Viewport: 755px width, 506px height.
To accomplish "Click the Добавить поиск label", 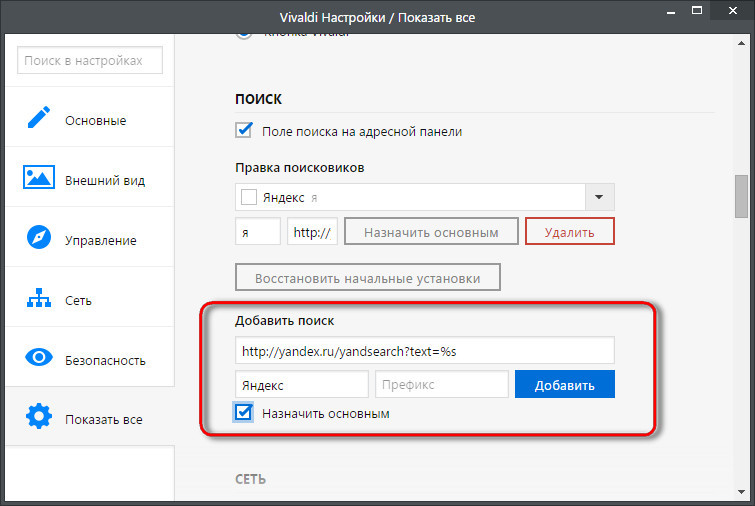I will point(285,321).
